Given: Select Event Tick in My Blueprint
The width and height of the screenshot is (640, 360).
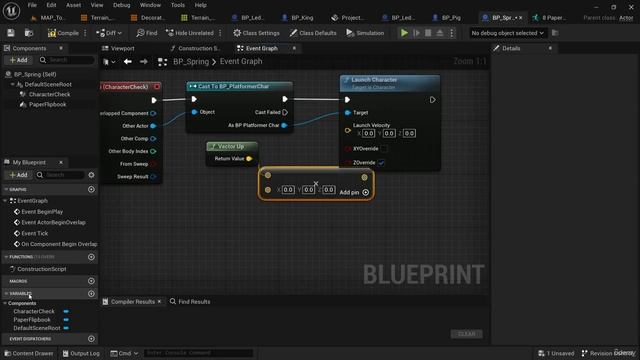Looking at the screenshot, I should tap(35, 233).
